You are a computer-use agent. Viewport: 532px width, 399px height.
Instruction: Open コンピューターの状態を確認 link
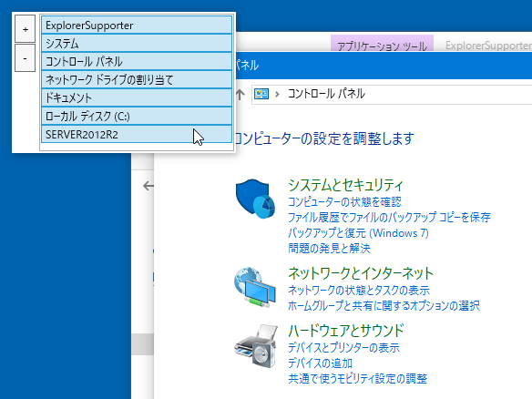(344, 202)
